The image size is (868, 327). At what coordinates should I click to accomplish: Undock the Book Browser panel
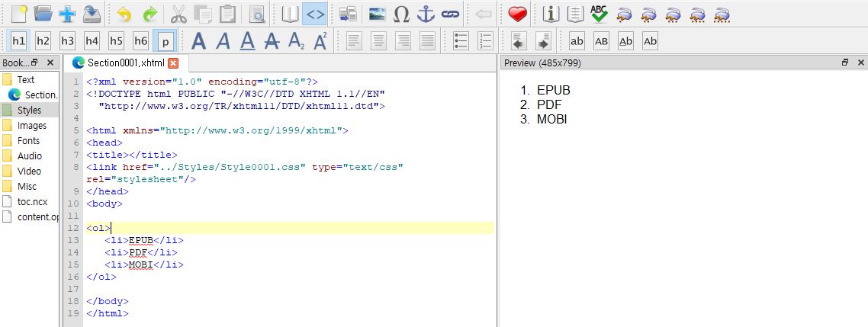click(34, 63)
